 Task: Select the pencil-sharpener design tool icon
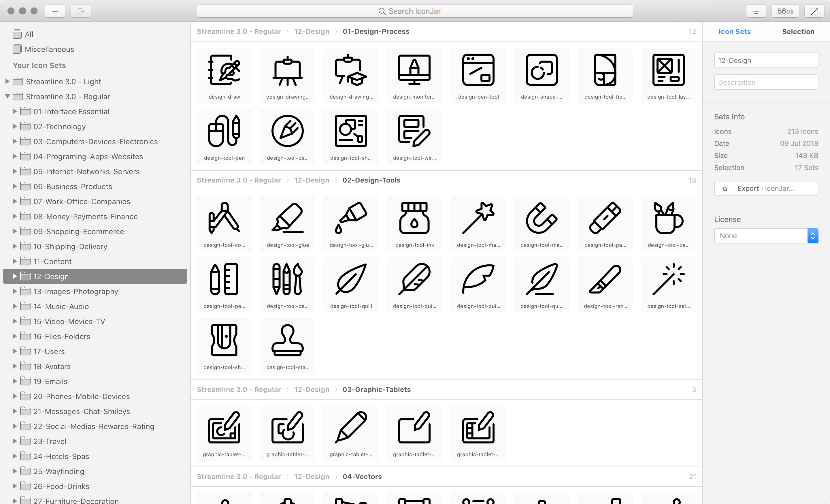[x=224, y=340]
